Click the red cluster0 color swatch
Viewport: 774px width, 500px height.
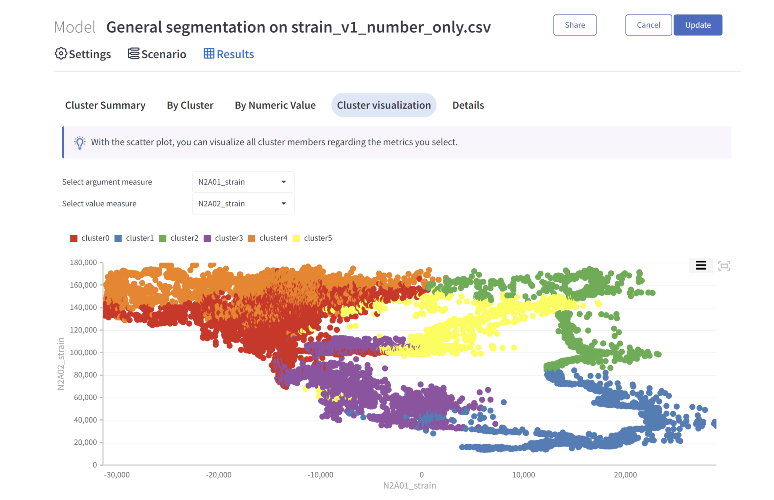click(74, 238)
